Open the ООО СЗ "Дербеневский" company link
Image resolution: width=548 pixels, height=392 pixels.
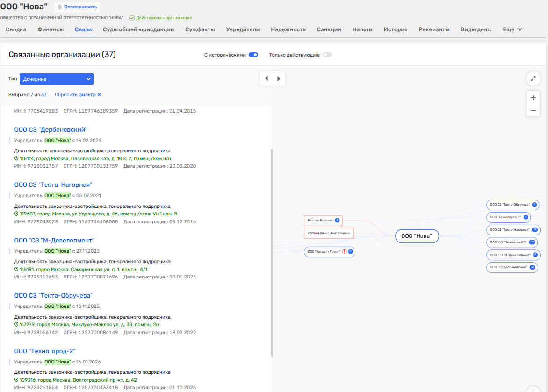tap(51, 130)
